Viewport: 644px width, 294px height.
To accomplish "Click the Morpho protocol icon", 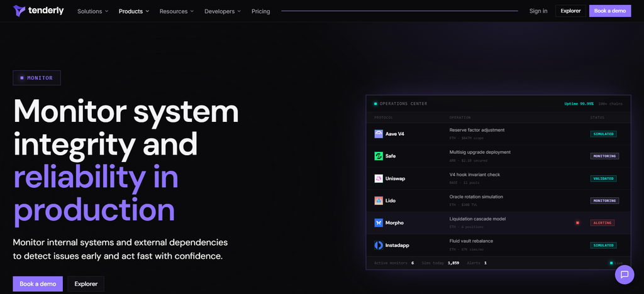I will point(378,222).
